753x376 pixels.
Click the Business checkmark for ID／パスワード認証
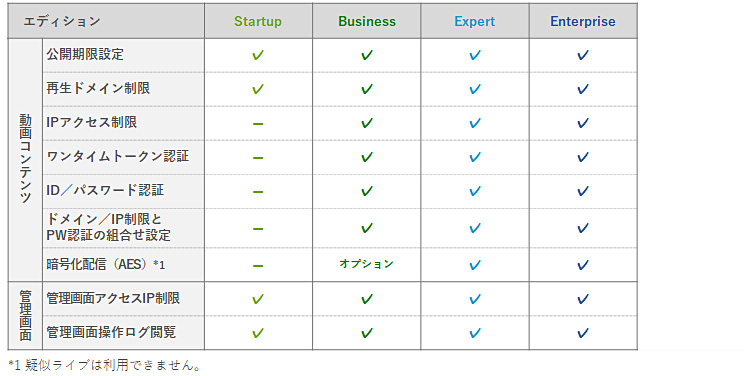[367, 192]
